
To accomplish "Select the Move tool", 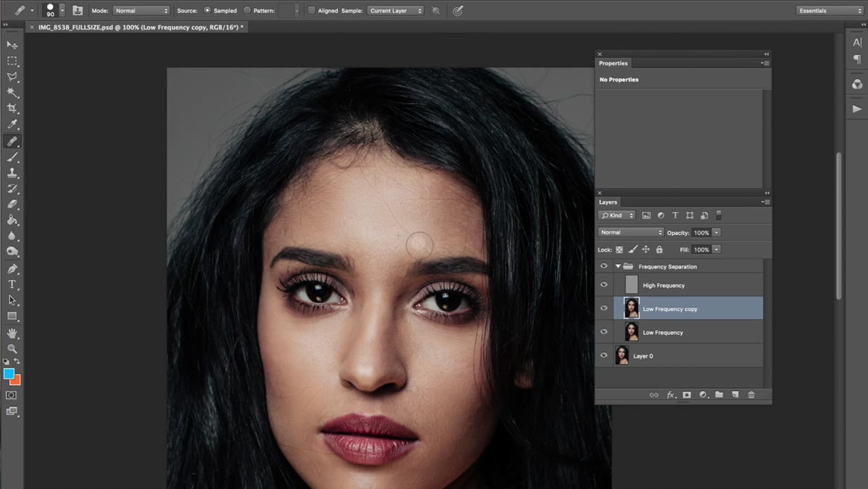I will click(x=12, y=45).
